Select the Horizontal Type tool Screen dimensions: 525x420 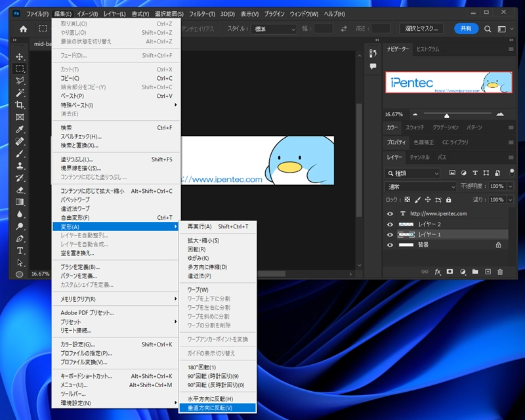click(x=20, y=251)
